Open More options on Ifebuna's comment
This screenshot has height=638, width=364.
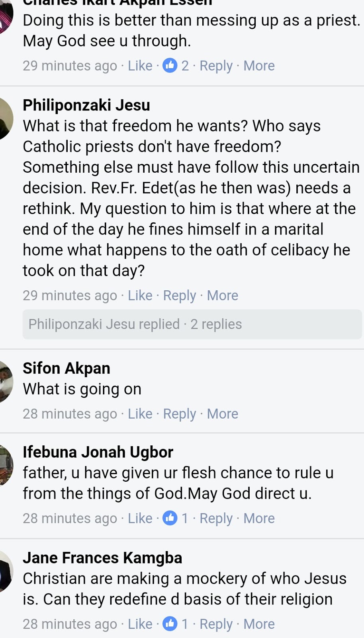coord(259,518)
